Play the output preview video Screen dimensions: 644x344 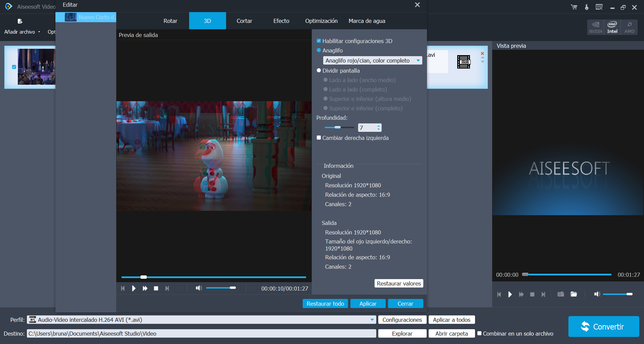click(134, 288)
